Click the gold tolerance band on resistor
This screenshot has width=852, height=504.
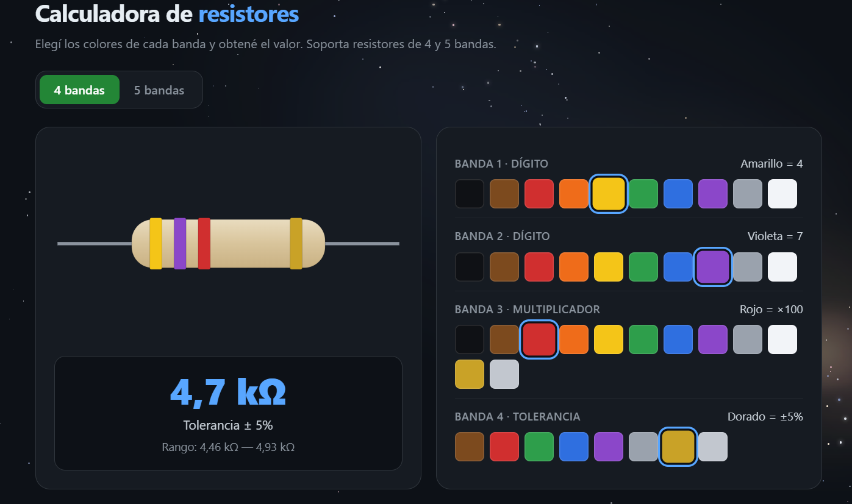click(x=296, y=243)
